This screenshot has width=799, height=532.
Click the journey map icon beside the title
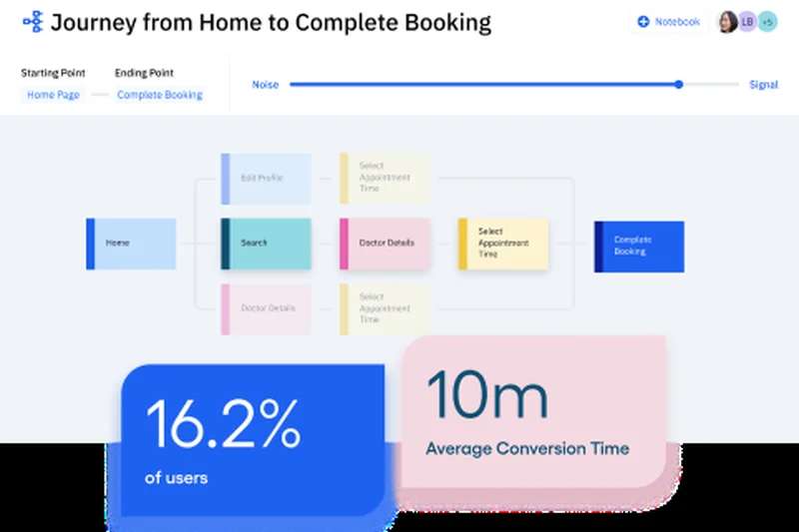pyautogui.click(x=33, y=22)
